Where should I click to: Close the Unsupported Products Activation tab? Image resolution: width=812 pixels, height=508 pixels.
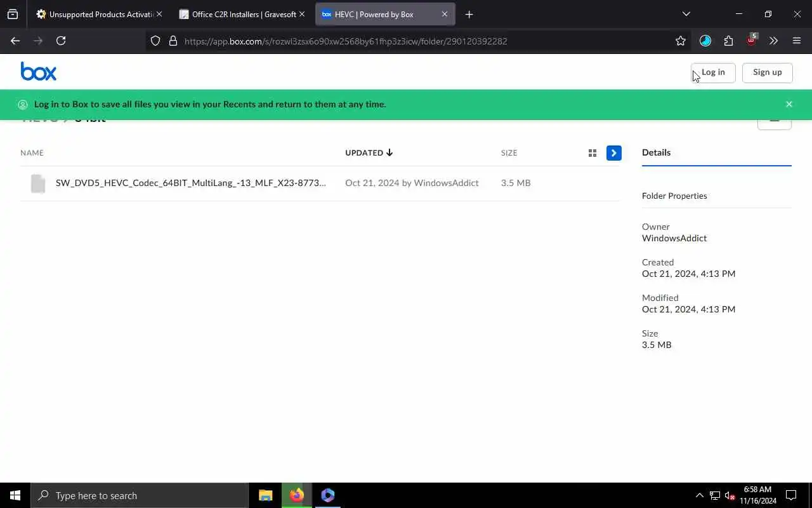pos(159,14)
